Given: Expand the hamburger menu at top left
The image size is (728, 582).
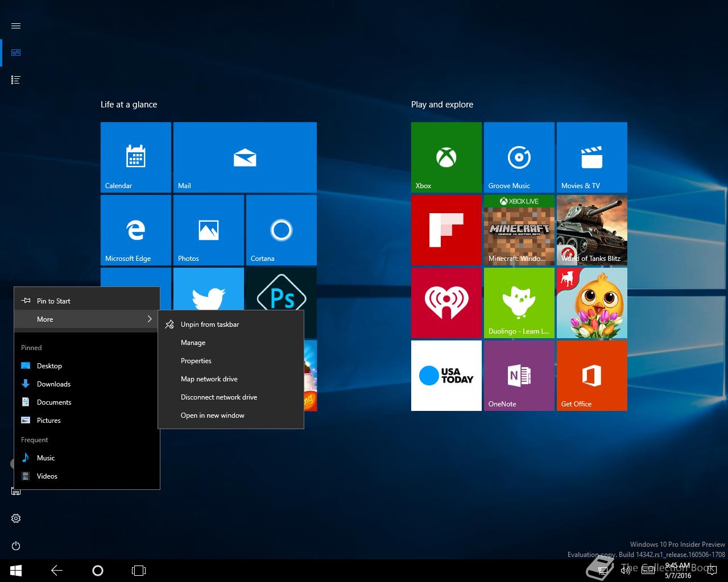Looking at the screenshot, I should tap(16, 26).
